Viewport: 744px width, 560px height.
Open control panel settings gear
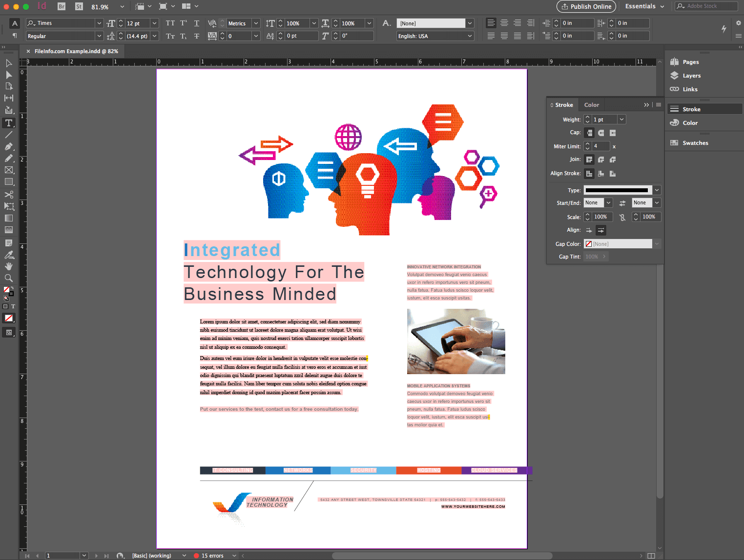pos(738,23)
